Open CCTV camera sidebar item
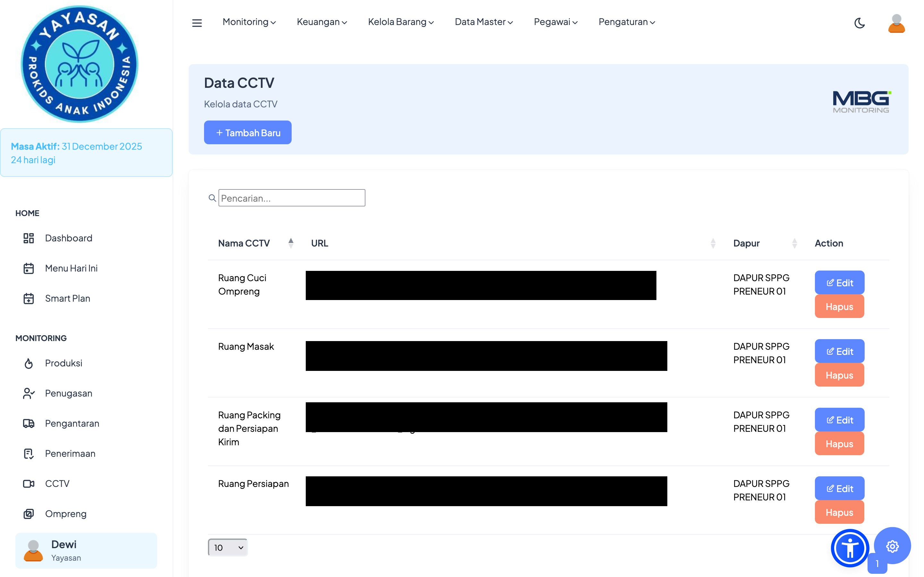Screen dimensions: 924x577 point(57,483)
